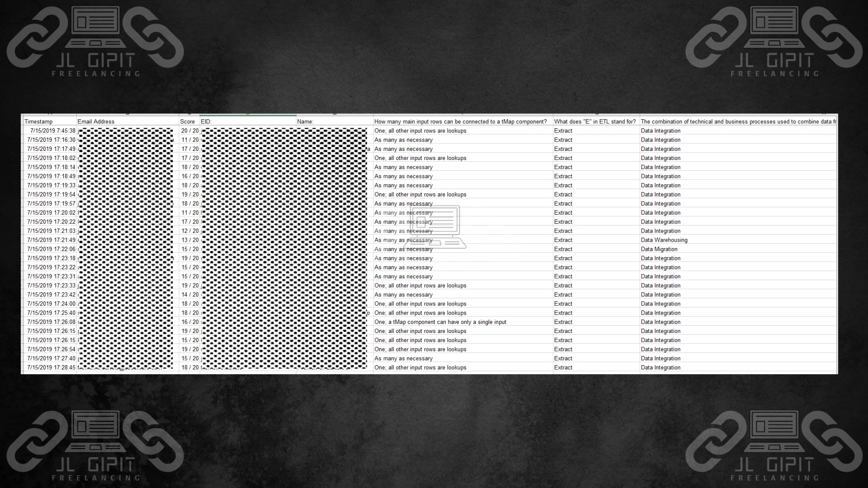Select the 13 / 20 score cell
The width and height of the screenshot is (868, 488).
(190, 240)
